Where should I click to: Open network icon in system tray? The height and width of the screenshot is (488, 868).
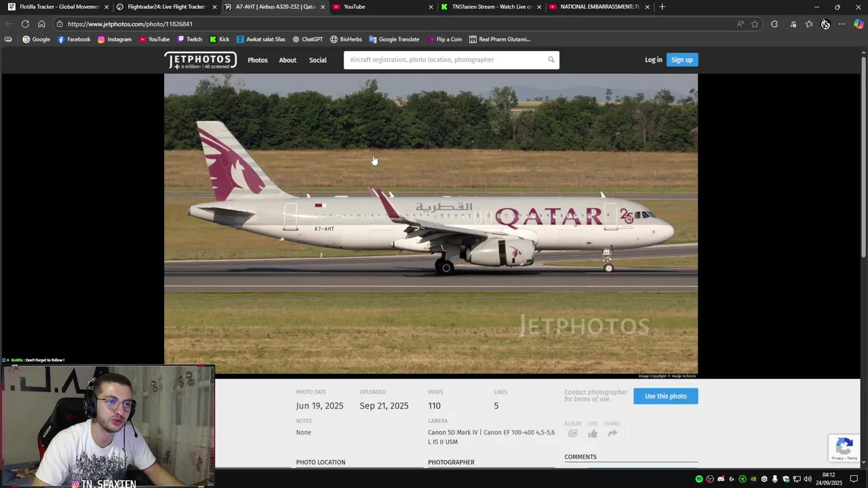click(797, 479)
